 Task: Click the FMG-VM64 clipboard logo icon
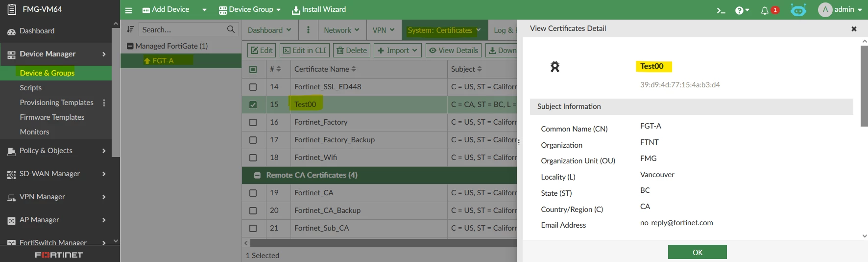(x=11, y=9)
